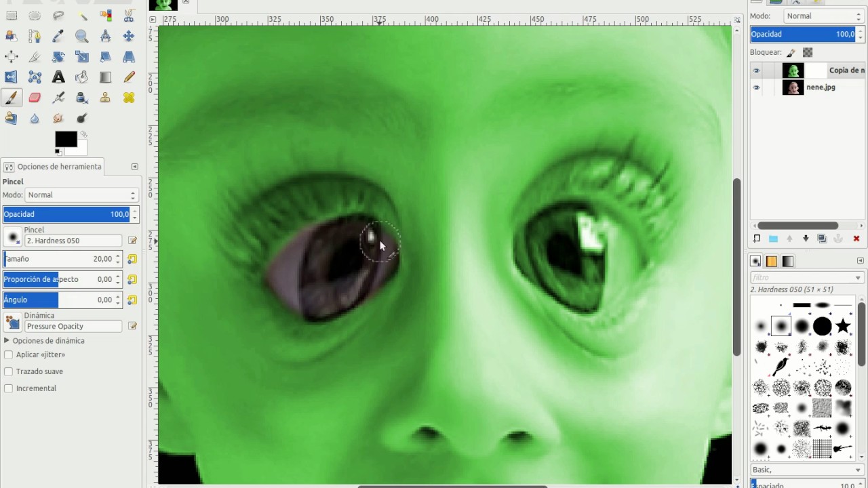Screen dimensions: 868x488
Task: Select the Rectangle Select tool
Action: coord(12,16)
